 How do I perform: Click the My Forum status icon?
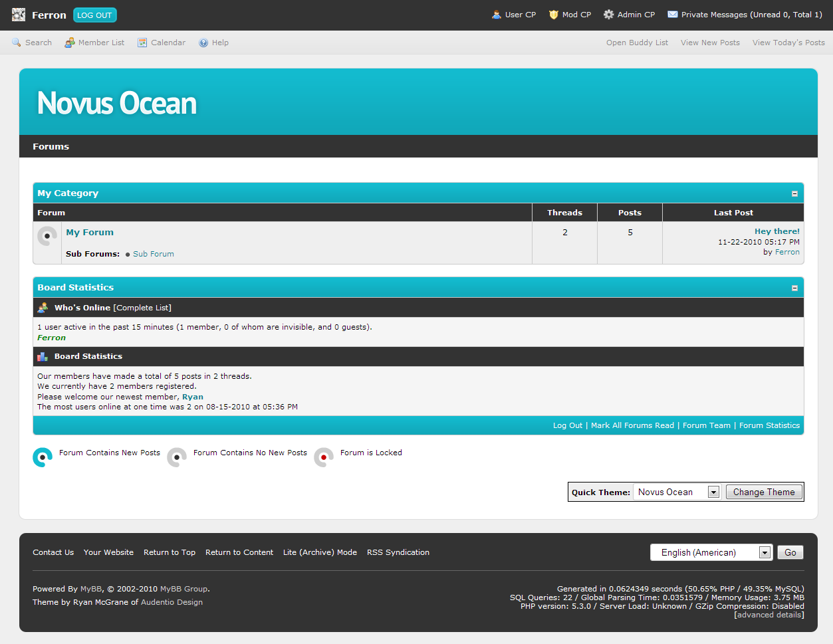[47, 236]
